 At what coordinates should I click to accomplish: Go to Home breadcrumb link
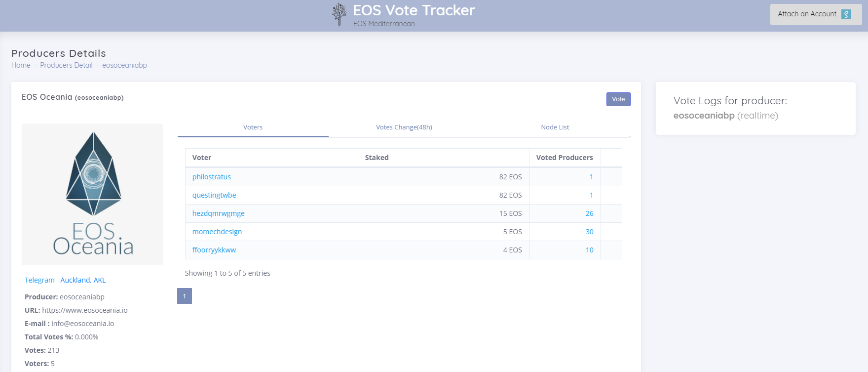(x=21, y=65)
